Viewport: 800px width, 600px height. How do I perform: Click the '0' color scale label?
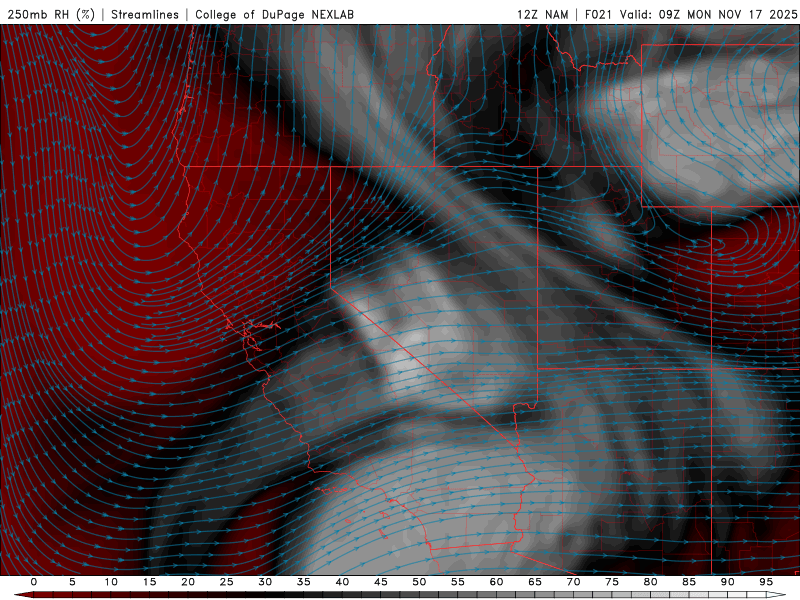point(34,582)
